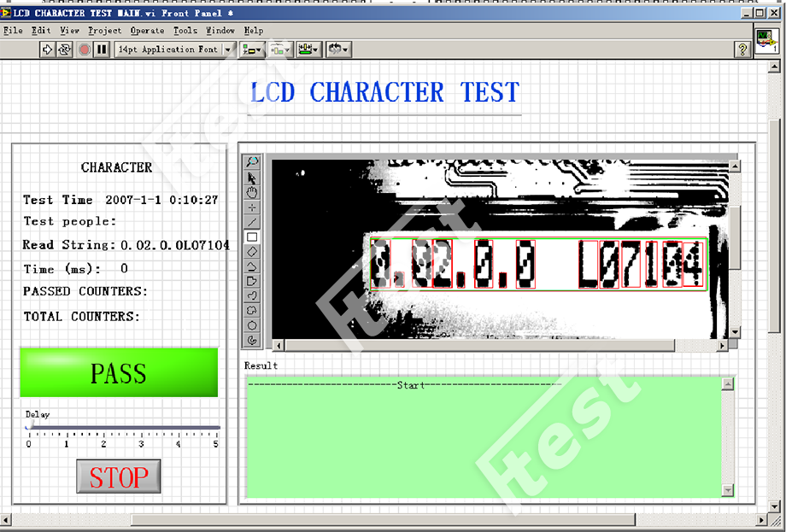Select the Oval ROI tool
Screen dimensions: 786x532
(252, 325)
